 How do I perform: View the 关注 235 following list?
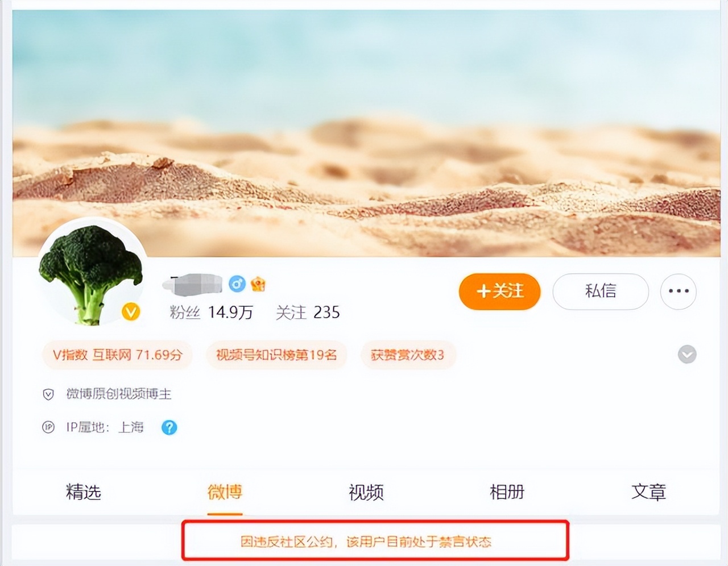(x=308, y=313)
